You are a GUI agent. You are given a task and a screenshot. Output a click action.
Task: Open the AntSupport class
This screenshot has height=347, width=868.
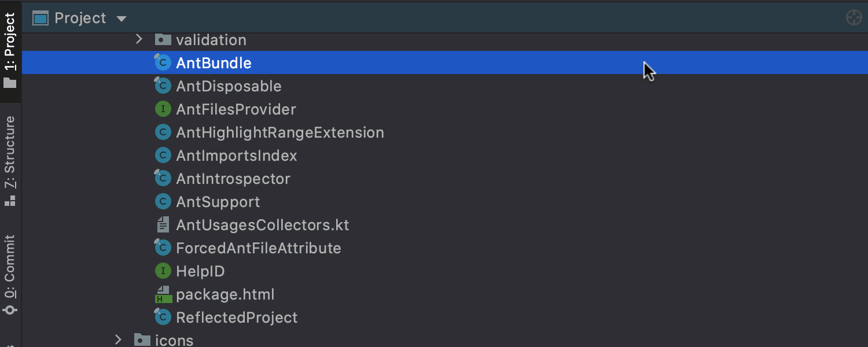click(x=218, y=201)
